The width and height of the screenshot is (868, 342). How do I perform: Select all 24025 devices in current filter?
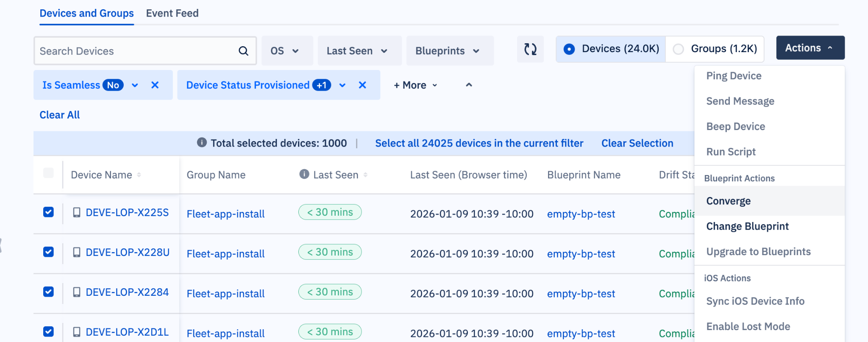coord(479,143)
